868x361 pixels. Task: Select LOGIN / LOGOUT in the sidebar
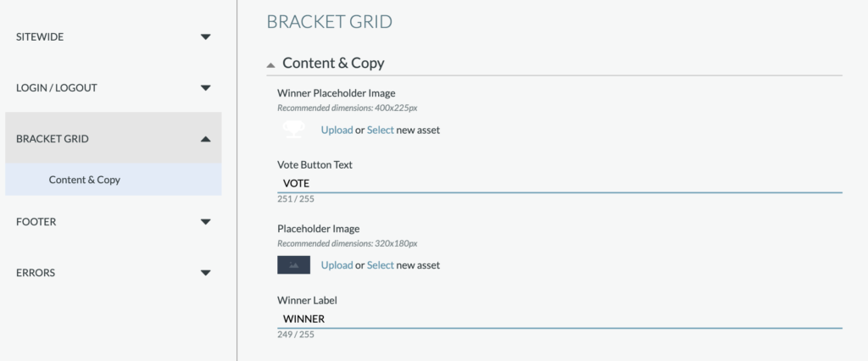click(x=57, y=88)
